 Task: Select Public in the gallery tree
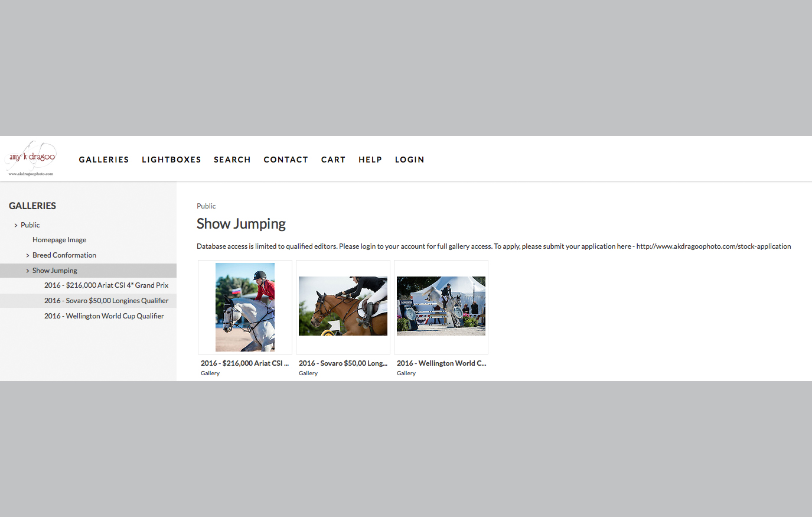[30, 225]
